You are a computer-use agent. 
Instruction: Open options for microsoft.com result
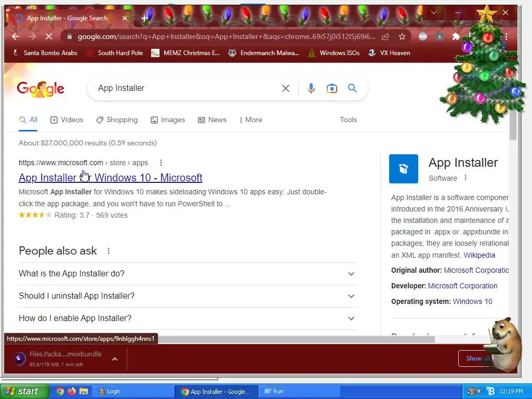(x=161, y=163)
